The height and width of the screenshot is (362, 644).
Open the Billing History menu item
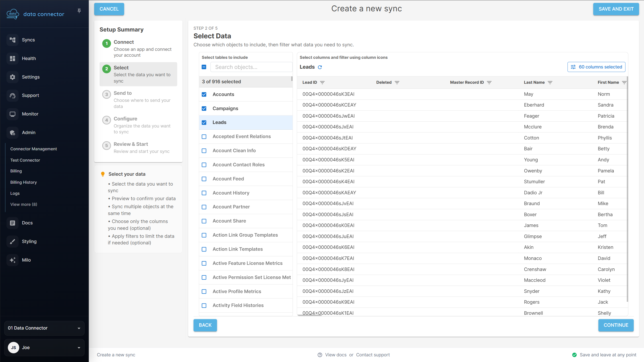(x=24, y=182)
